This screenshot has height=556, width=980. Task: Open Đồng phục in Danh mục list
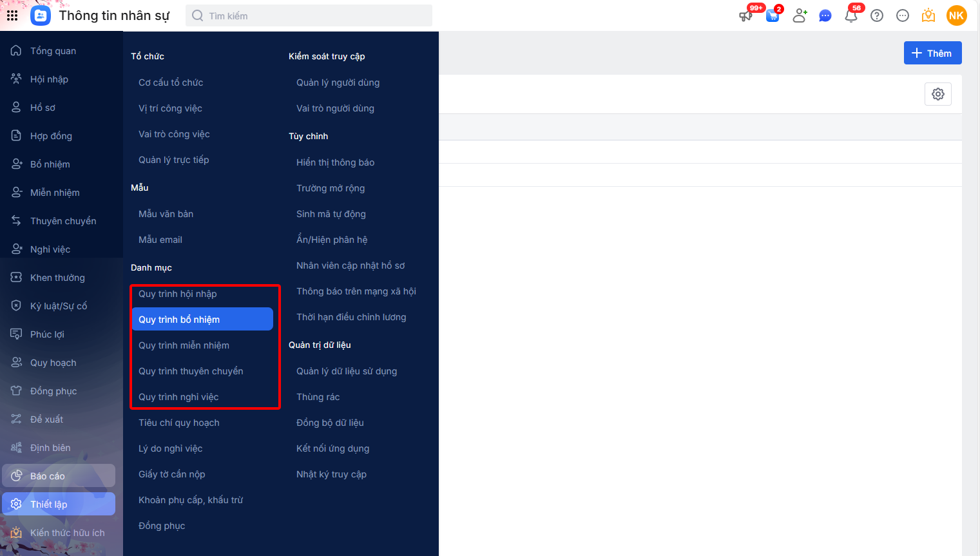click(162, 526)
